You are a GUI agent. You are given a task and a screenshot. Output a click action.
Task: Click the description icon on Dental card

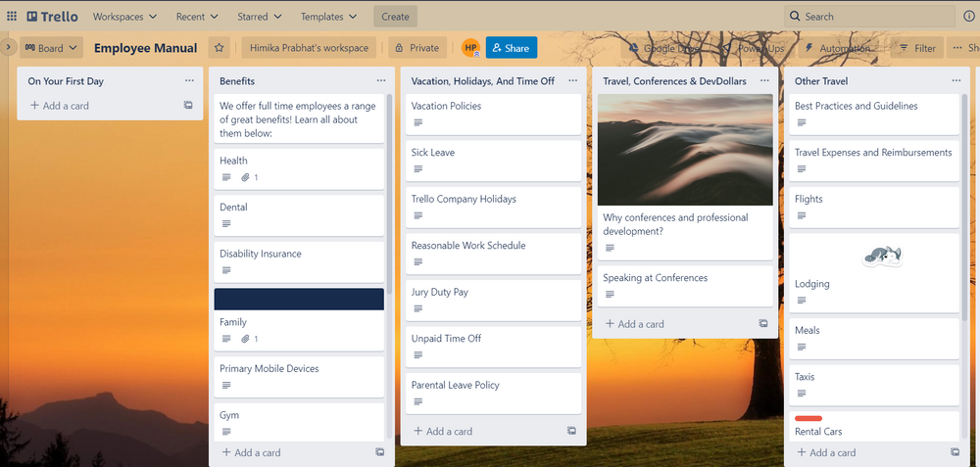pyautogui.click(x=226, y=223)
